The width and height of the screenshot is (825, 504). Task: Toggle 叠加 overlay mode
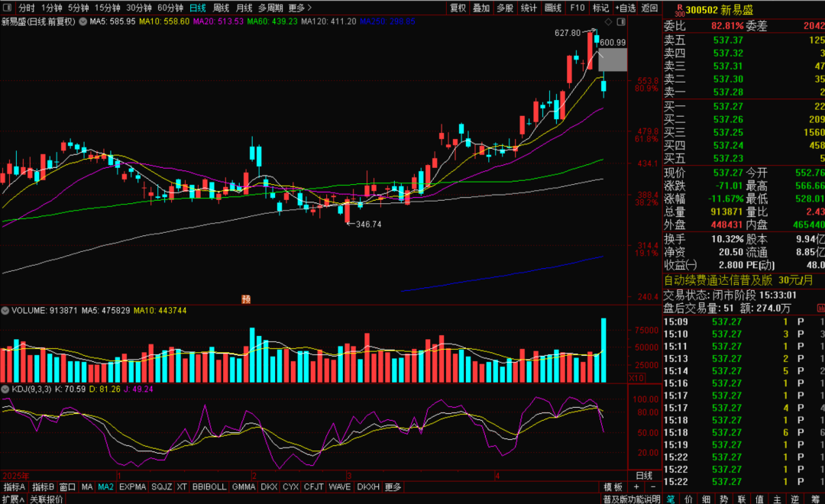pos(481,8)
